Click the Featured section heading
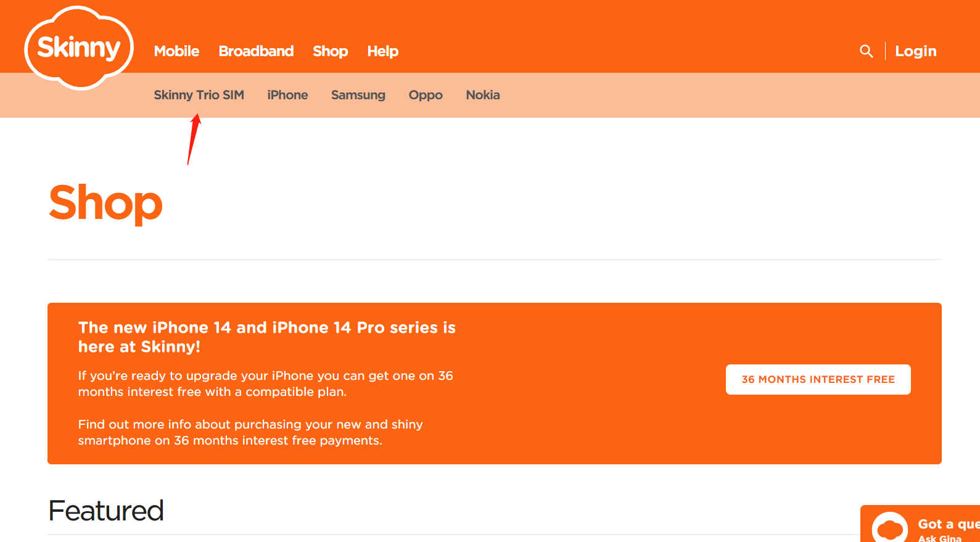The image size is (980, 542). (106, 511)
